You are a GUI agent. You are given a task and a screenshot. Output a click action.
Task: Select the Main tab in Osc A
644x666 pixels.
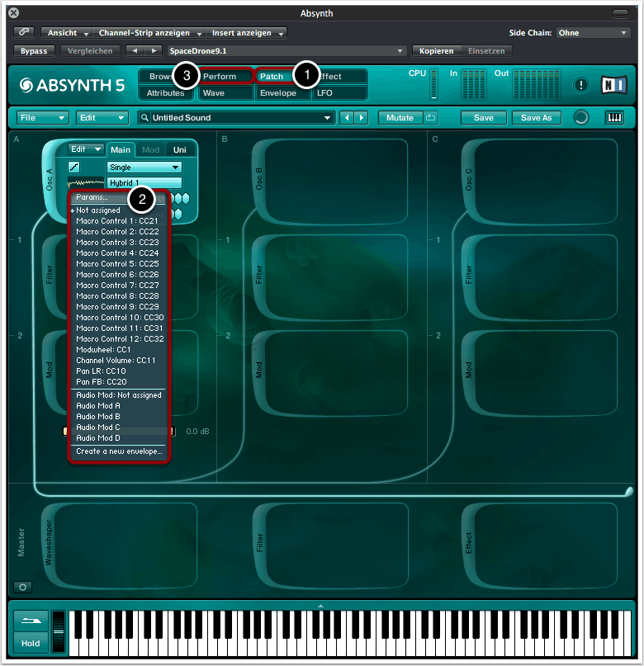[x=121, y=149]
